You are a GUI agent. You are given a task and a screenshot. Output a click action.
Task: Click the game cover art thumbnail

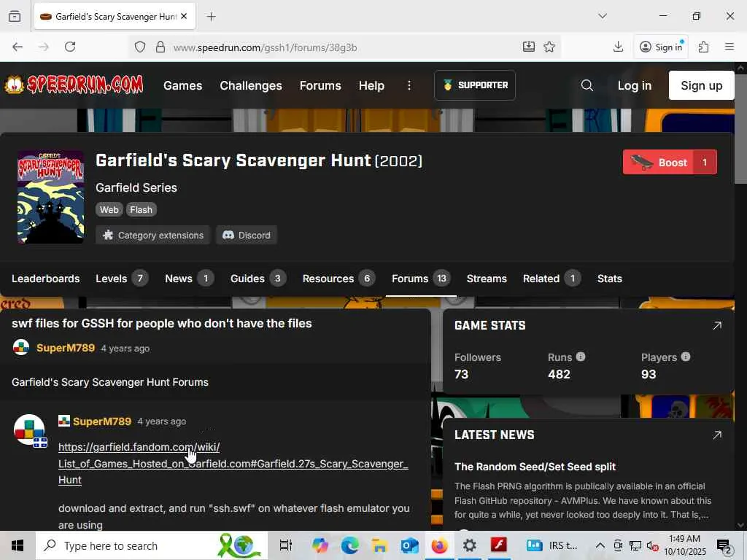pyautogui.click(x=51, y=197)
